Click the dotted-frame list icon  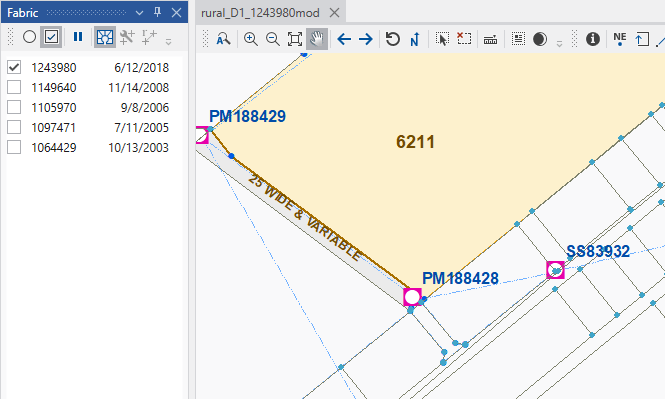point(518,39)
